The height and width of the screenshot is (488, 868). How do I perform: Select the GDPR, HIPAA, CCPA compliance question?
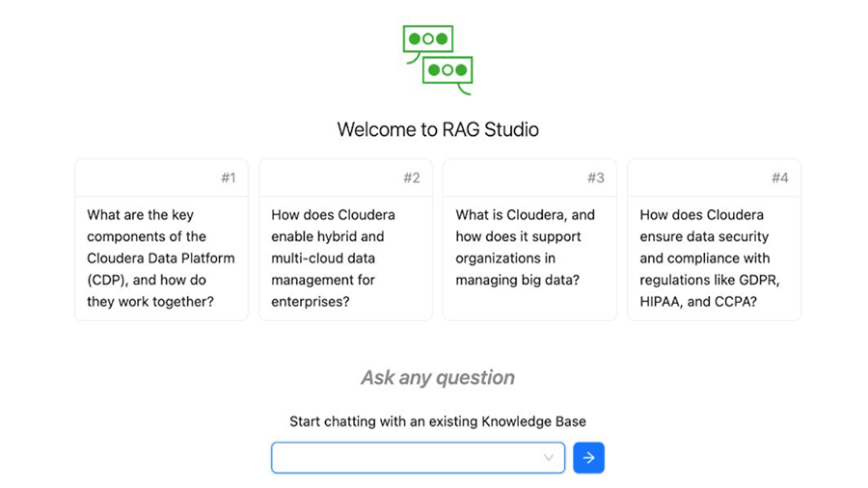click(714, 258)
